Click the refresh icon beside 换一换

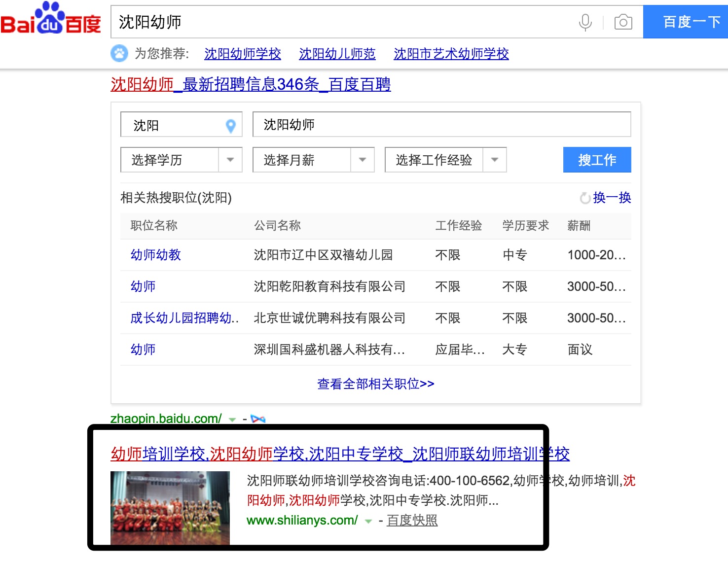point(585,198)
